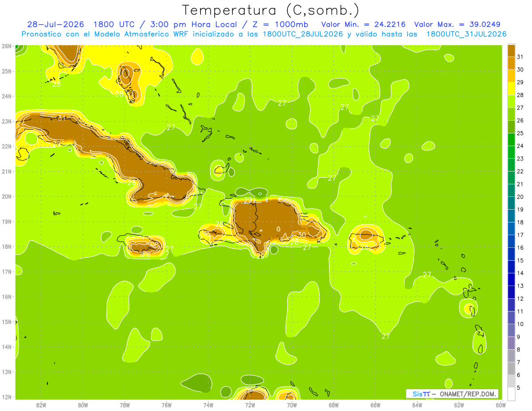
Task: Click the contour label 30 over Dominican Republic
Action: [301, 235]
